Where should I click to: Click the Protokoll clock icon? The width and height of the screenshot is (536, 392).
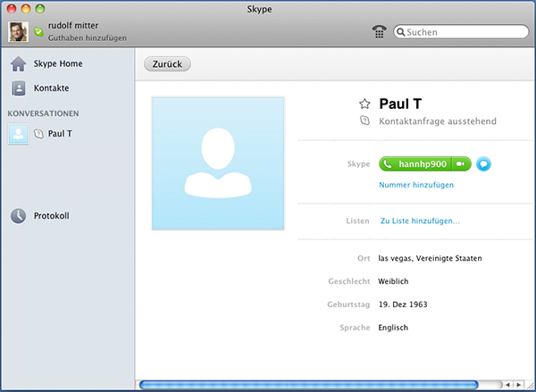click(19, 216)
